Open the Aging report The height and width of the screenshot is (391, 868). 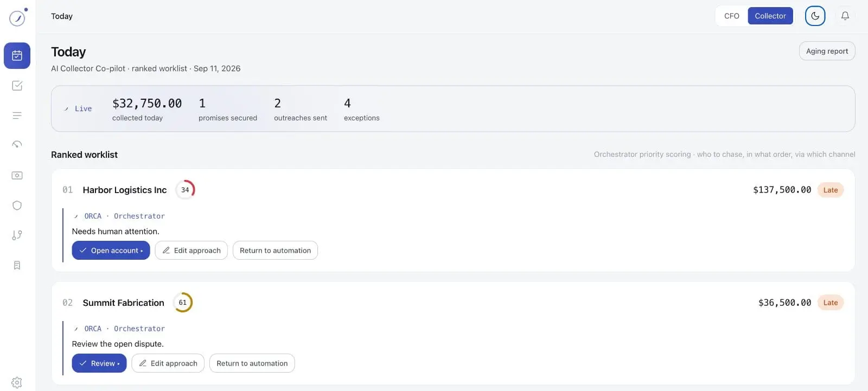(827, 51)
